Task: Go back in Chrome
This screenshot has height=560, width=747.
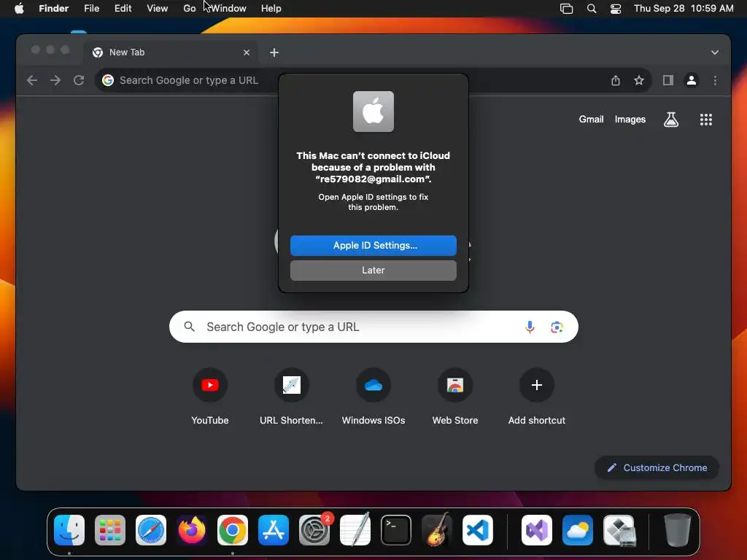Action: coord(32,80)
